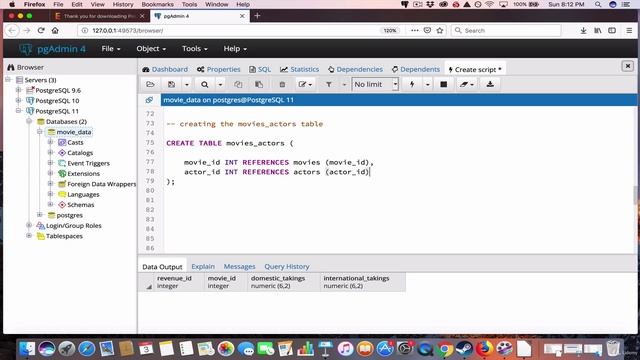Select Tablespaces in the browser tree

pos(64,236)
